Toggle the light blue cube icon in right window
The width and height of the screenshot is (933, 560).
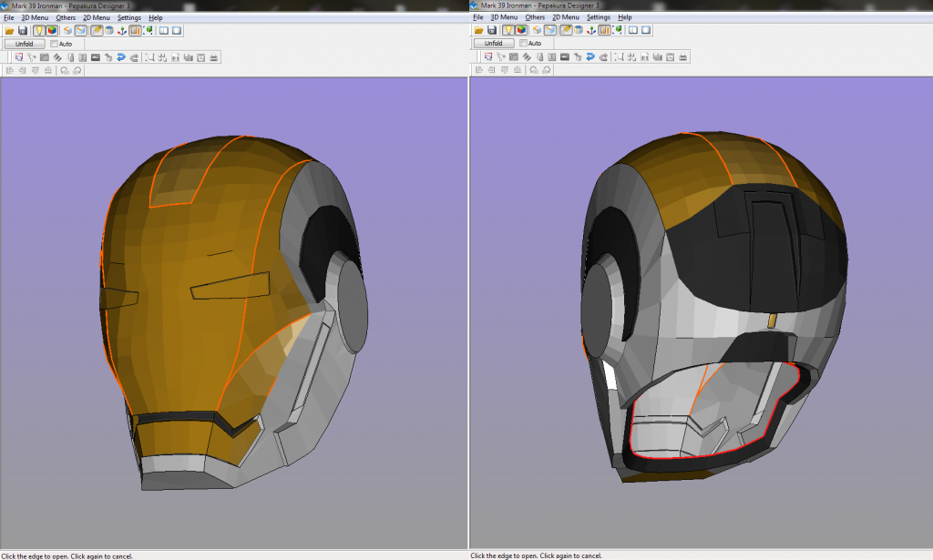(549, 30)
